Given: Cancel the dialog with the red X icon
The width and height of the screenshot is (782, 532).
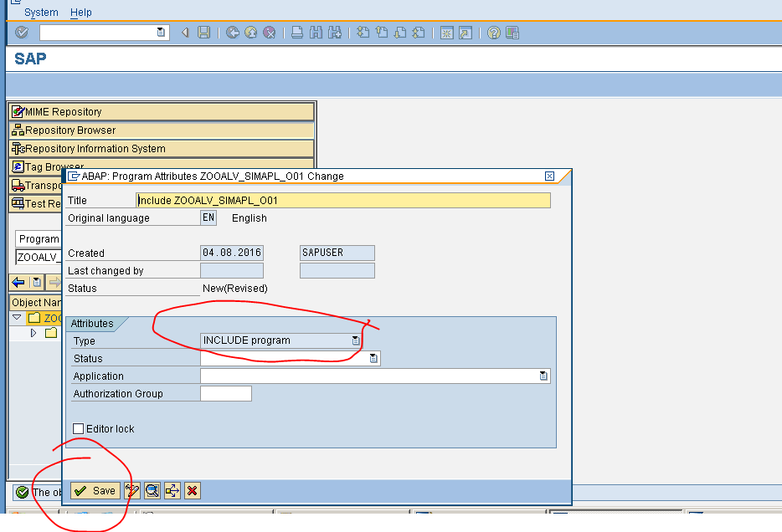Looking at the screenshot, I should pos(192,491).
